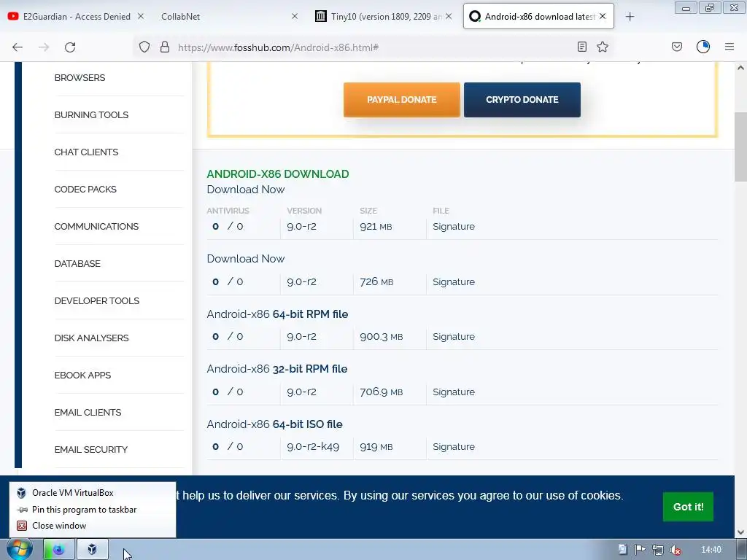Viewport: 747px width, 560px height.
Task: Open Signature link for 706.9 MB file
Action: [454, 392]
